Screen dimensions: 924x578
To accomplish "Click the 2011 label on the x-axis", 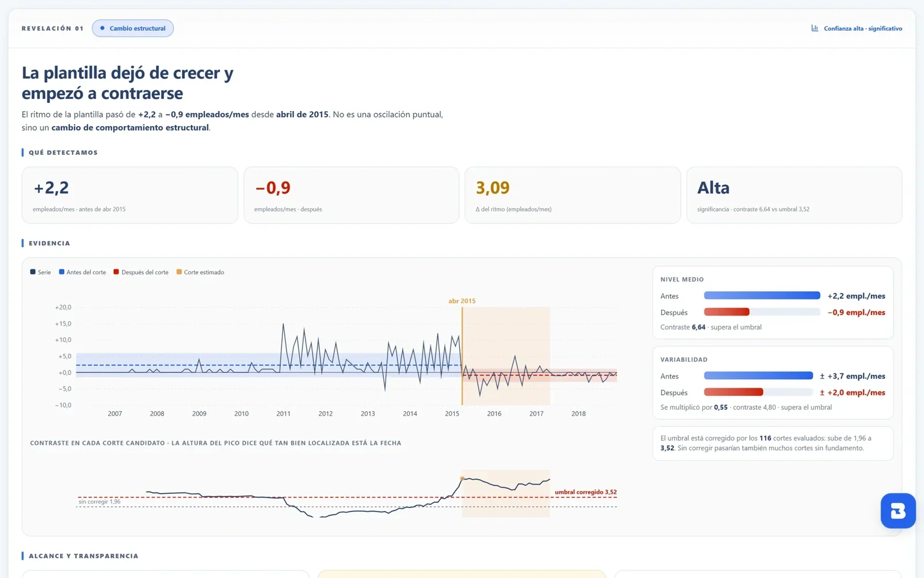I will coord(284,414).
